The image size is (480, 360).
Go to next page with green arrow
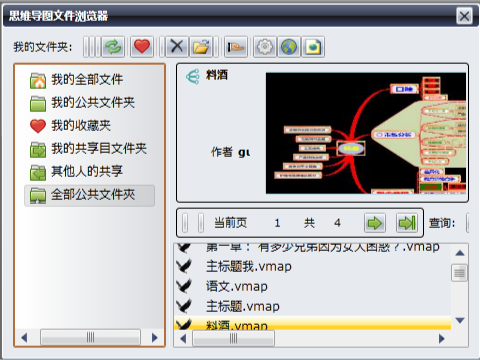pyautogui.click(x=375, y=223)
